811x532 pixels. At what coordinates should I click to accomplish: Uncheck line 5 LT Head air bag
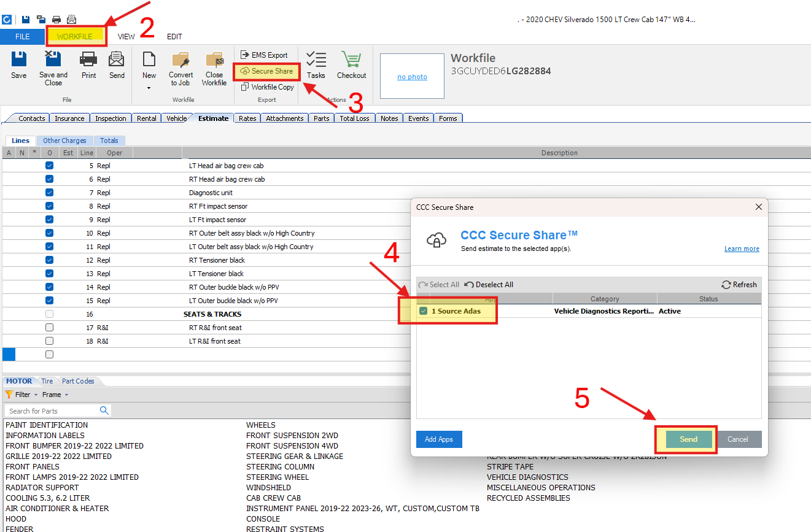(x=50, y=166)
